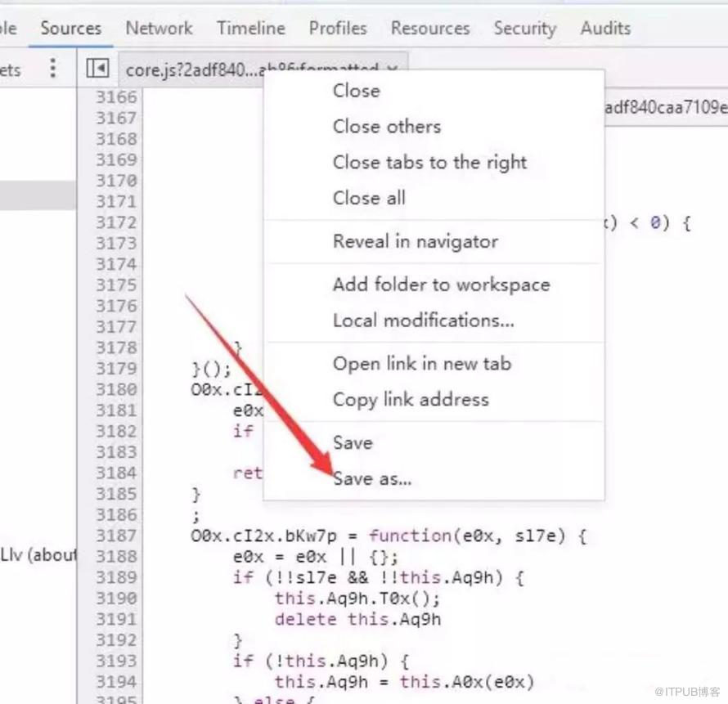Toggle the navigator sidebar panel icon
Viewport: 728px width, 704px height.
click(x=97, y=69)
